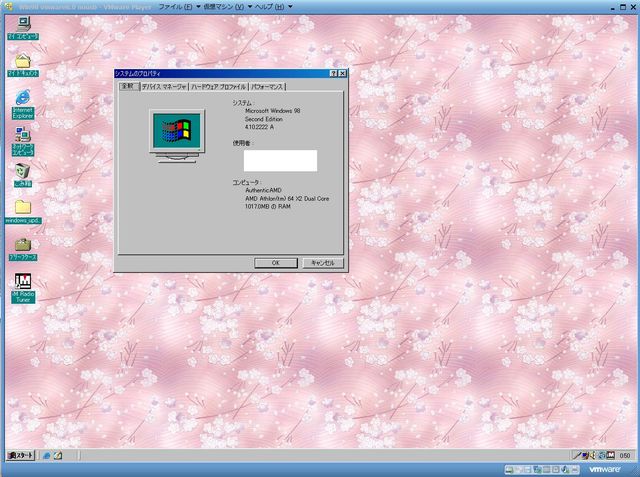The image size is (640, 477).
Task: Click the Internet Explorer quick launch icon
Action: 47,455
